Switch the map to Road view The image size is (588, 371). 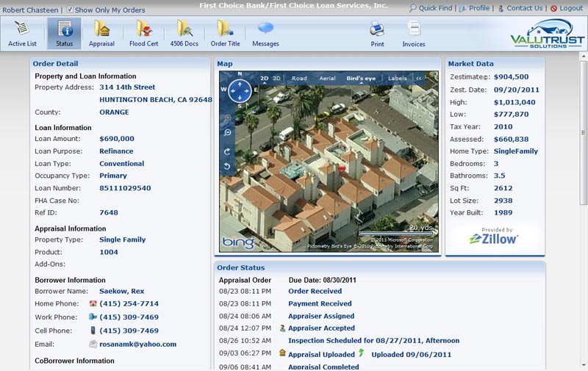299,78
